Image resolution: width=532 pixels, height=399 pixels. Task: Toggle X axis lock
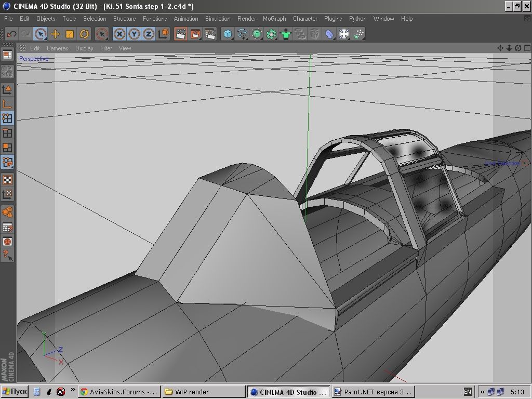point(119,34)
